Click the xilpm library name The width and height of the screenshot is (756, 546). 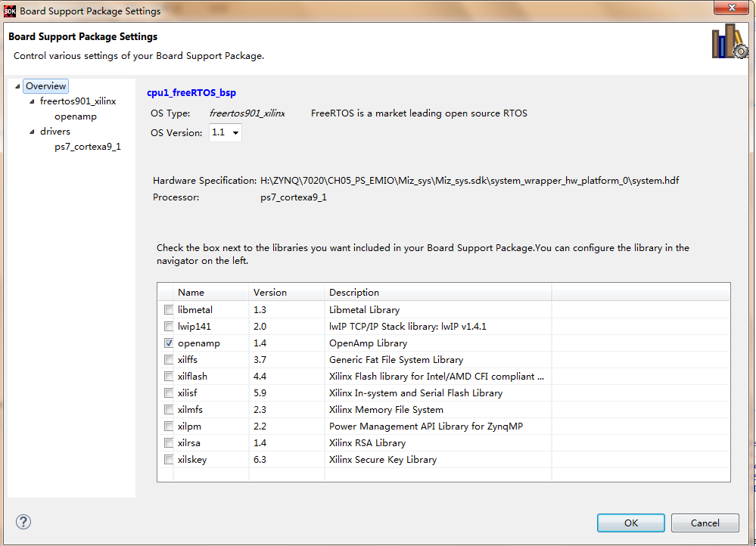[189, 427]
